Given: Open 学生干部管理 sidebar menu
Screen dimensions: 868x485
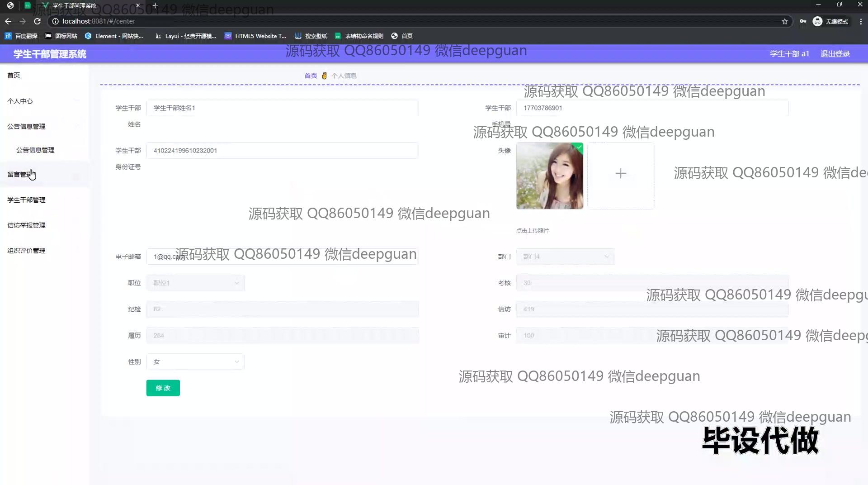Looking at the screenshot, I should coord(26,200).
